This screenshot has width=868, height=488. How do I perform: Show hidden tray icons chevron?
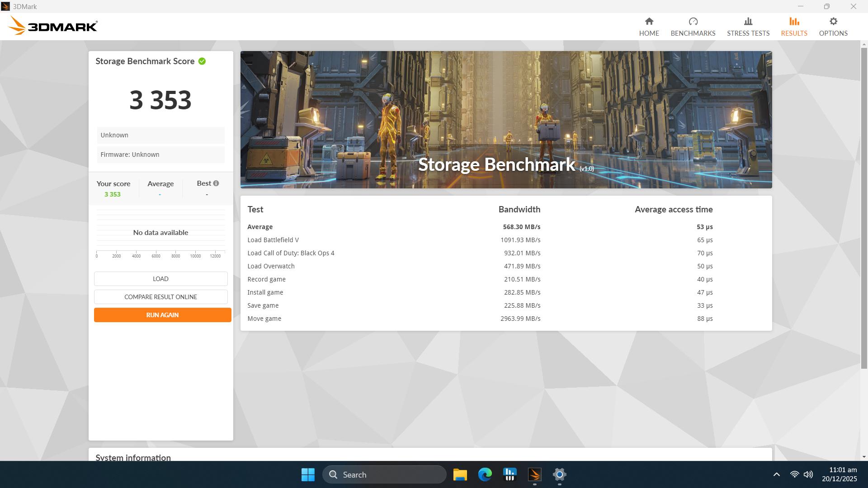(x=776, y=474)
